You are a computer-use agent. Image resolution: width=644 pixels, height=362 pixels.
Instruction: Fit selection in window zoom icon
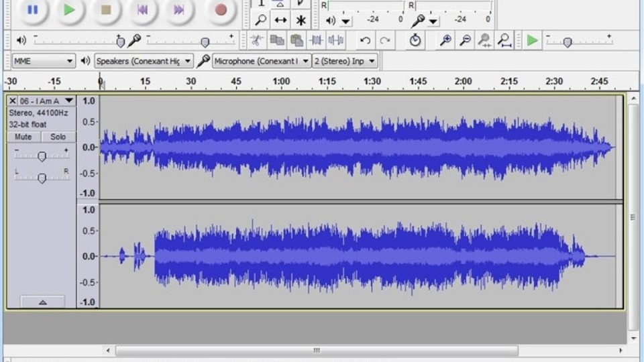click(484, 40)
